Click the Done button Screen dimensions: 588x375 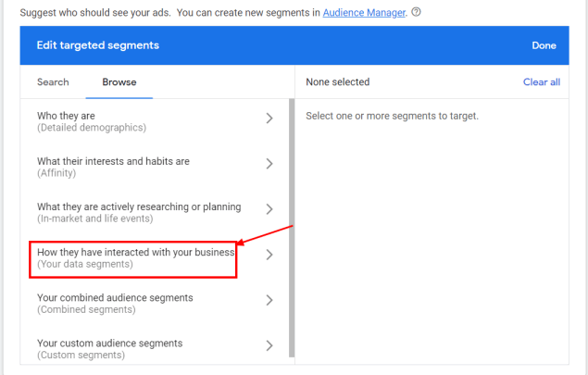[544, 45]
